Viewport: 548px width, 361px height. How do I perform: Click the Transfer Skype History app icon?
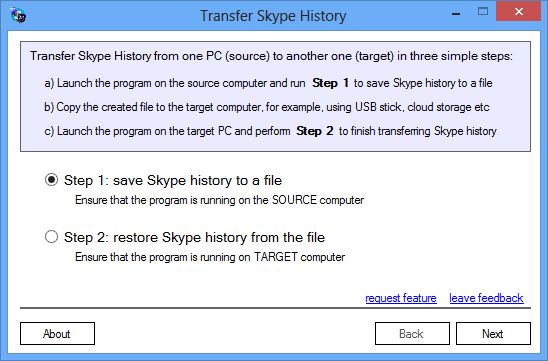coord(18,15)
